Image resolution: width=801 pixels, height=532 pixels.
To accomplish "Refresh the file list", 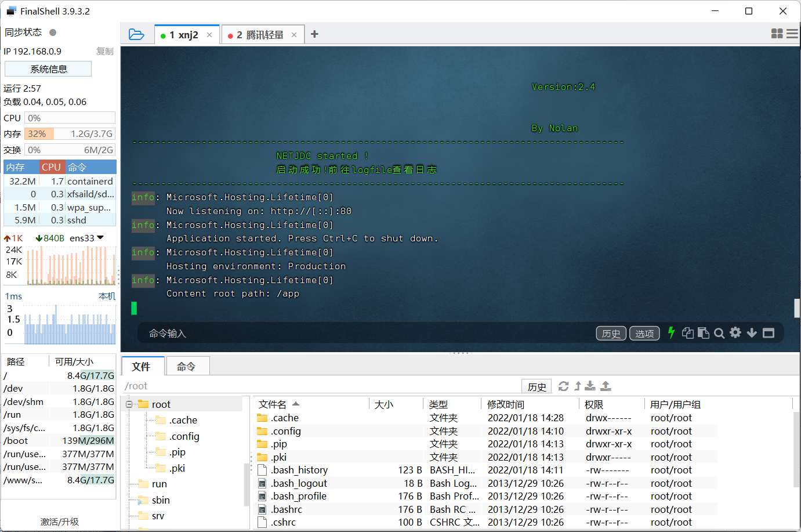I will tap(563, 386).
